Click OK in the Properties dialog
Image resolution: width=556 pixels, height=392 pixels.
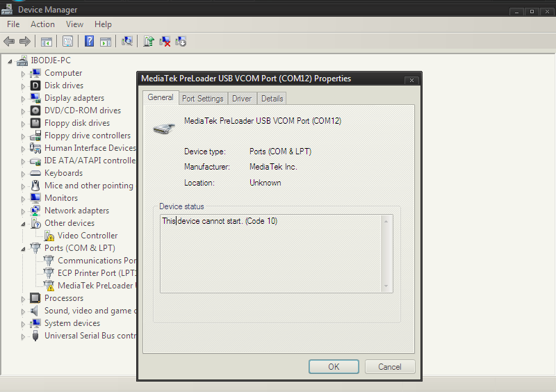pyautogui.click(x=334, y=367)
